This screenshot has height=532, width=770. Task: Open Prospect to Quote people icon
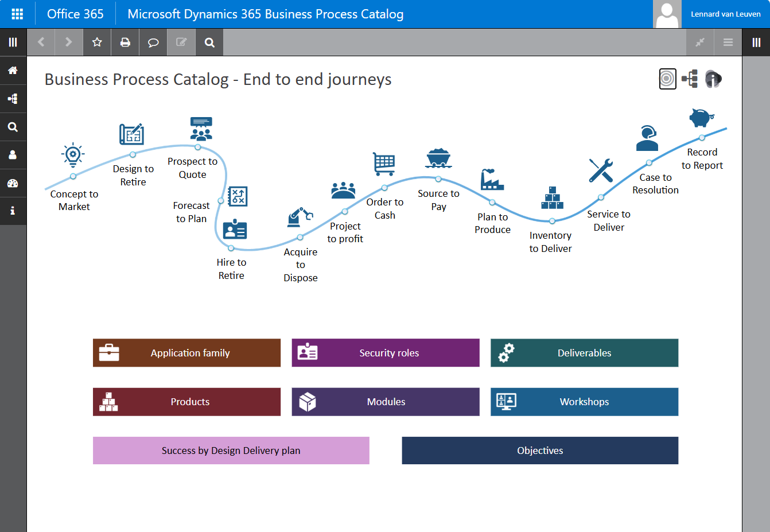tap(201, 129)
